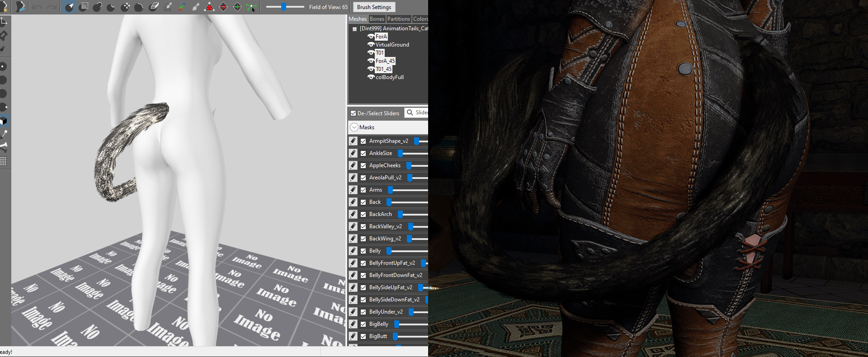Choose the Weight Paint brush
868x357 pixels.
click(x=168, y=7)
